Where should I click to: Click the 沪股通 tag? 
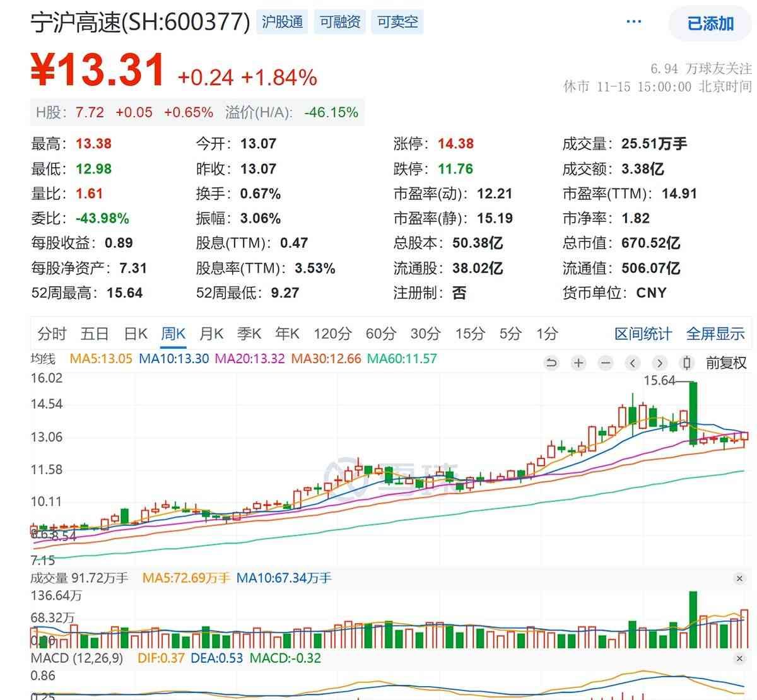click(282, 22)
